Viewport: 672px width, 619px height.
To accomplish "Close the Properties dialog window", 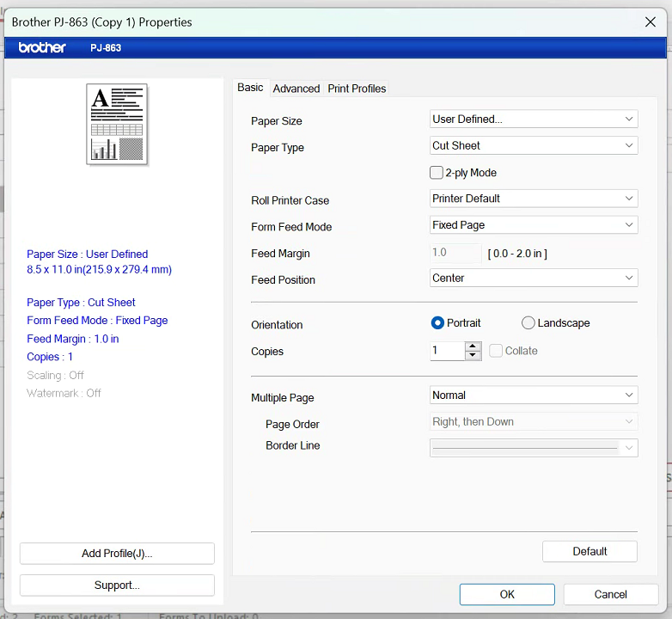I will pyautogui.click(x=651, y=21).
